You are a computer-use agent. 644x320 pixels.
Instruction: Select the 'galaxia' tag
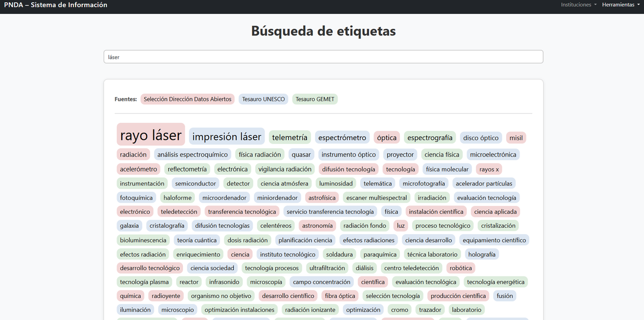[129, 226]
